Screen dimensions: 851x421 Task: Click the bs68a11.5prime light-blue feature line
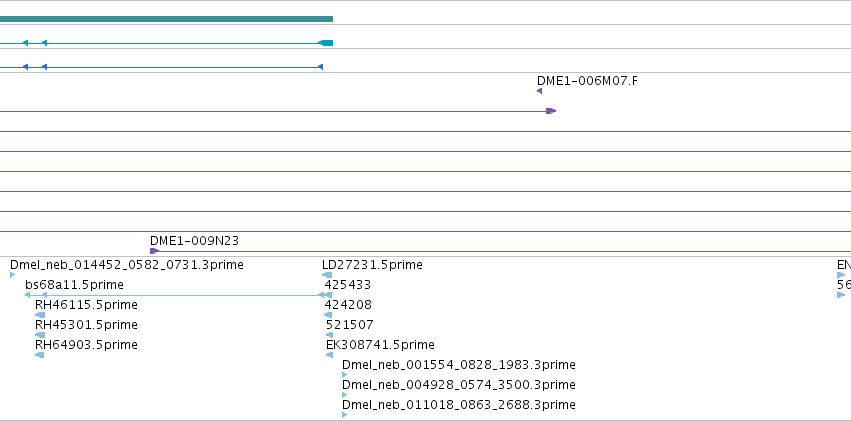coord(179,295)
